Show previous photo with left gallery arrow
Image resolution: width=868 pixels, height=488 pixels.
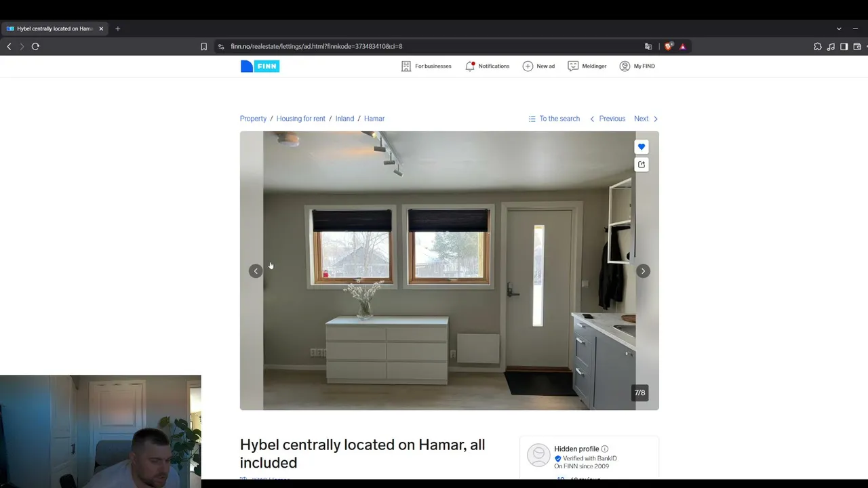pos(256,271)
